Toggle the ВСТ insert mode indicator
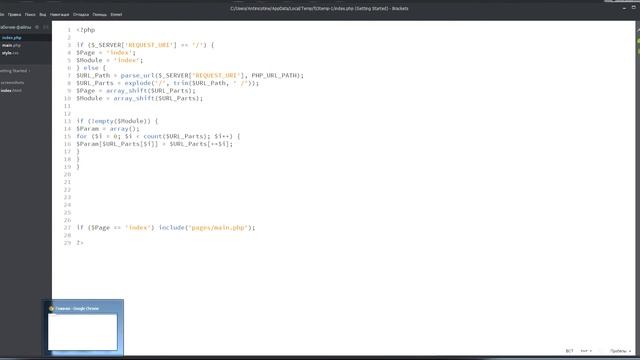Viewport: 640px width, 360px height. click(x=569, y=351)
